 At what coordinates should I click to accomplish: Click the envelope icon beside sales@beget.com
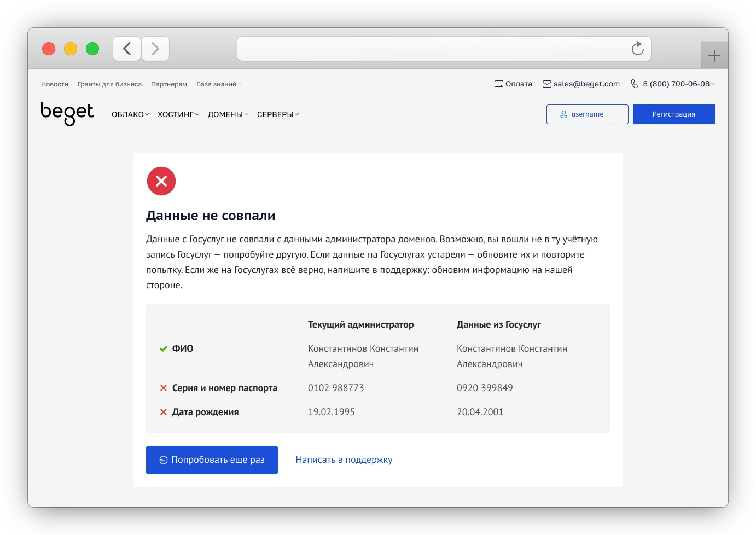point(546,84)
